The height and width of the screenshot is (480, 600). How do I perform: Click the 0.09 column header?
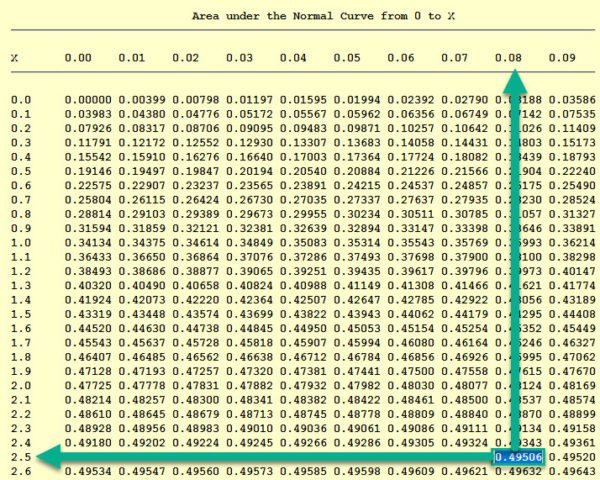click(562, 58)
